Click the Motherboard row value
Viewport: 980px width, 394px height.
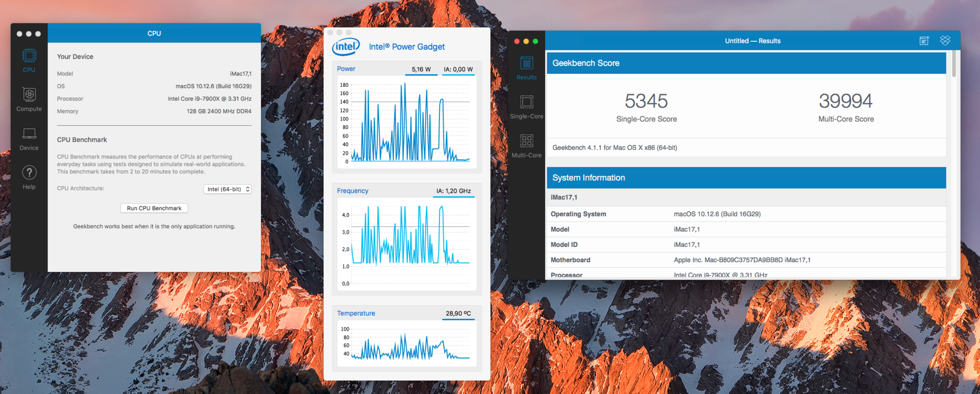[742, 260]
